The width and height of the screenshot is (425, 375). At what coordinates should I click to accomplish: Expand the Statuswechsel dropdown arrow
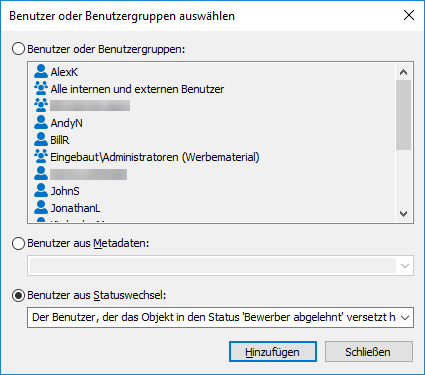[x=405, y=318]
